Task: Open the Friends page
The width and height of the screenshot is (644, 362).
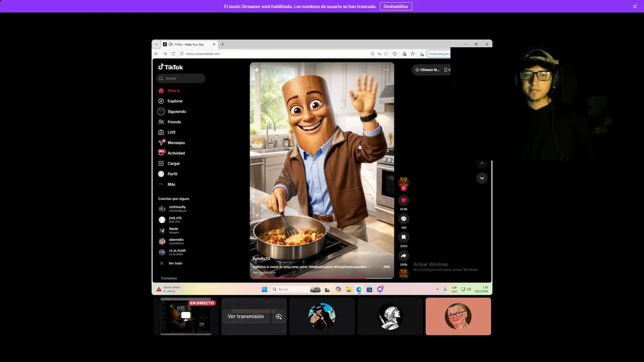Action: 170,122
